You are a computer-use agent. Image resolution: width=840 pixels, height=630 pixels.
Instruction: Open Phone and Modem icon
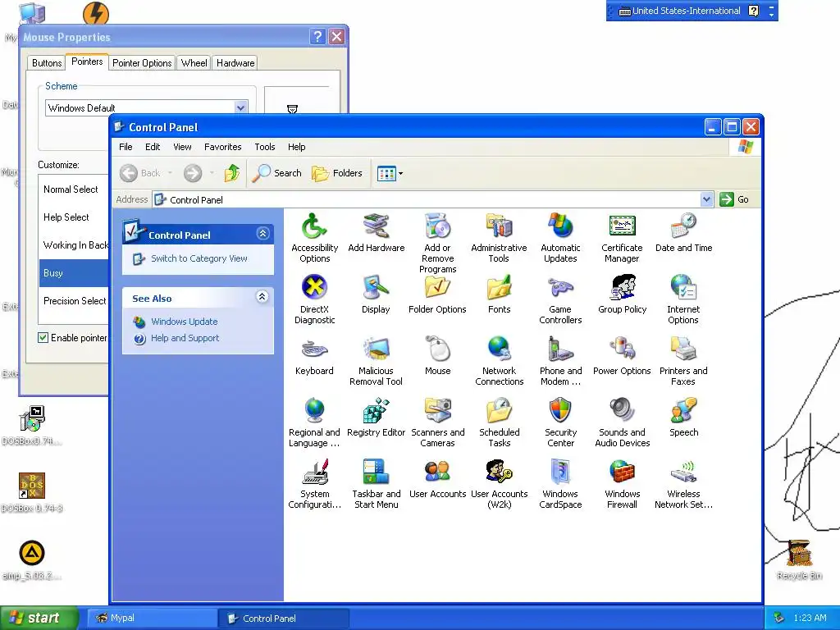(560, 361)
